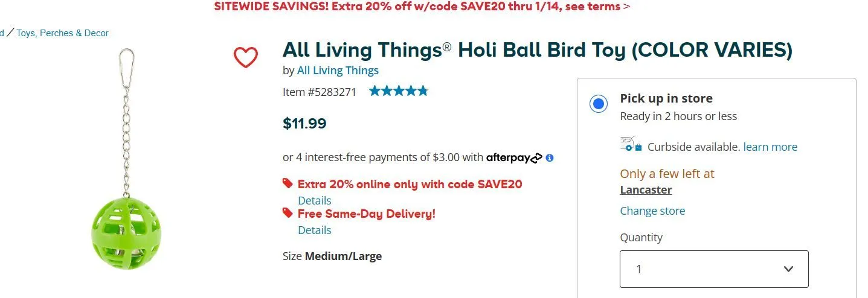The width and height of the screenshot is (868, 298).
Task: Click the Afterpay logo
Action: pos(514,158)
